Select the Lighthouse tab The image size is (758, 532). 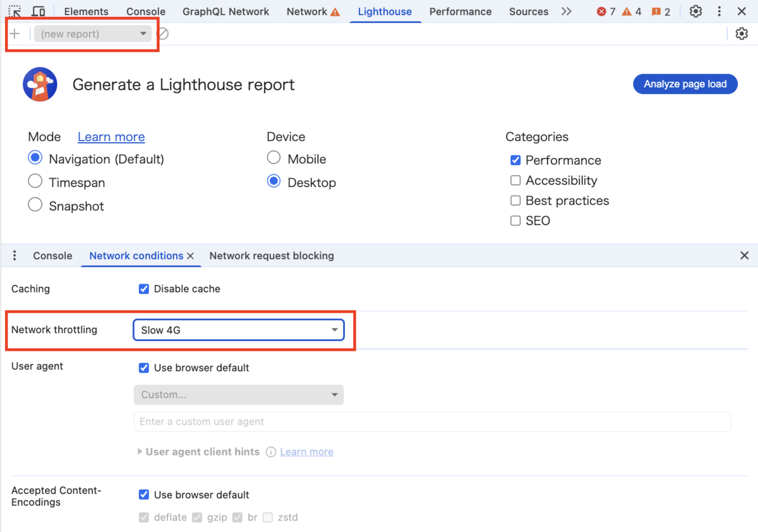(385, 11)
